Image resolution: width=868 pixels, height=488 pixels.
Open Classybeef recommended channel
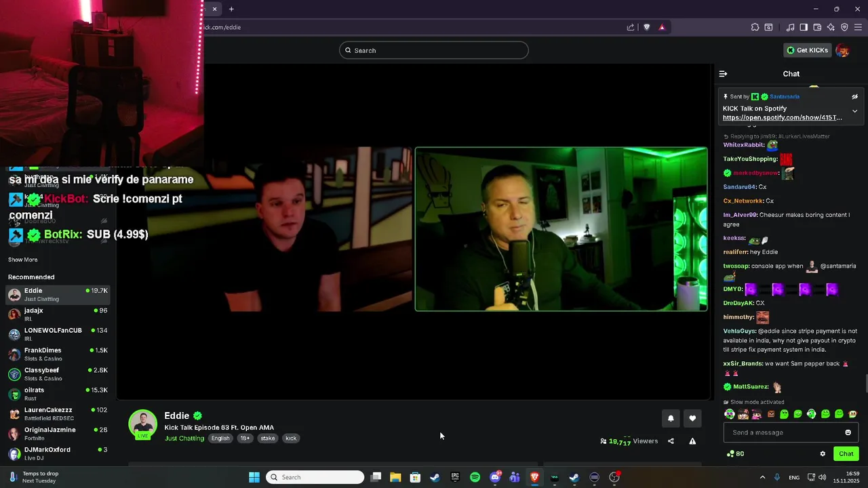[x=58, y=373]
